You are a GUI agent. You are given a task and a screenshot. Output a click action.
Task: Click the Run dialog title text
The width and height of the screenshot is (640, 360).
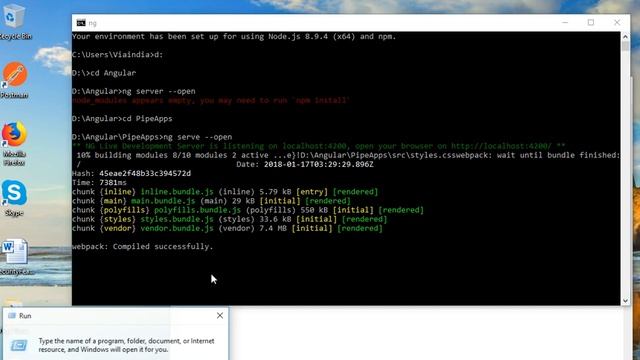pos(25,316)
